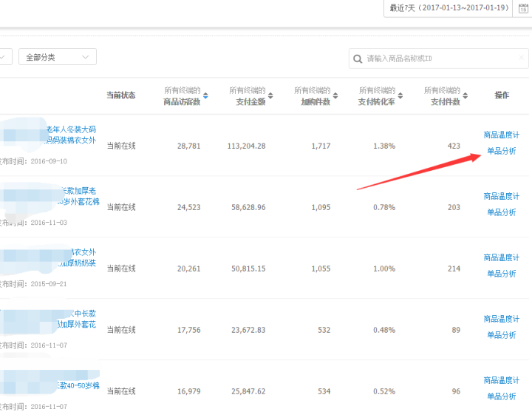
Task: Click the magnifier icon in the search box
Action: click(358, 58)
